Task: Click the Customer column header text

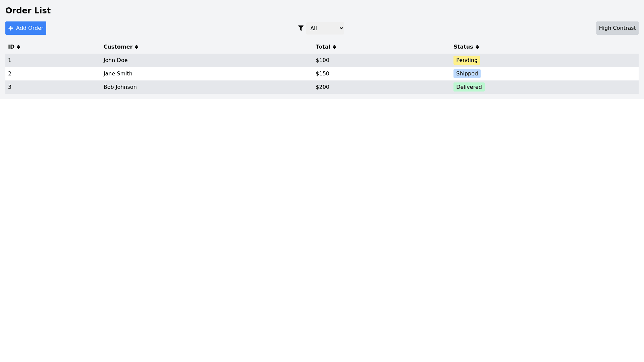Action: [118, 47]
